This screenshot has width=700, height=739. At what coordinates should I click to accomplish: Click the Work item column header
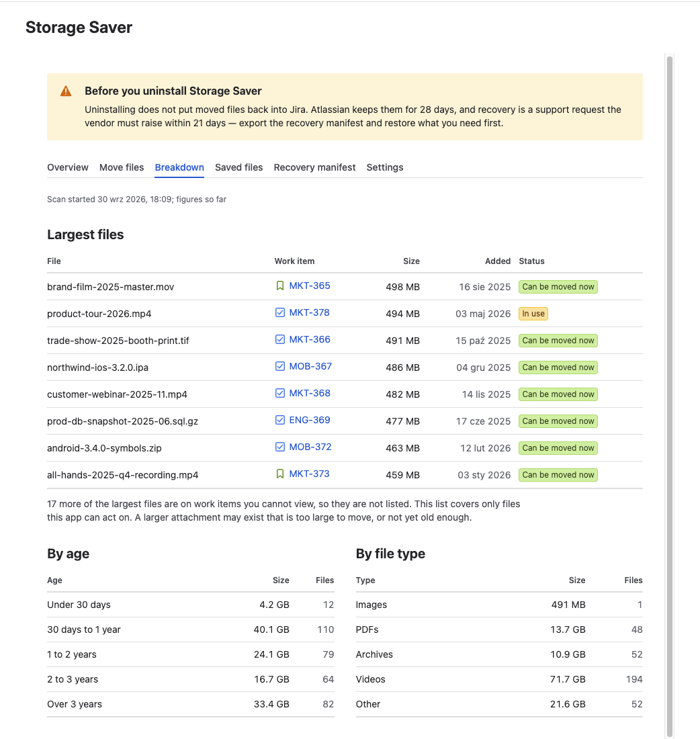pyautogui.click(x=295, y=261)
